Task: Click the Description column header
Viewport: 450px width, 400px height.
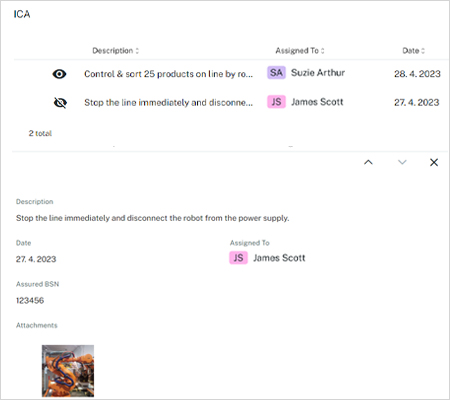Action: (113, 51)
